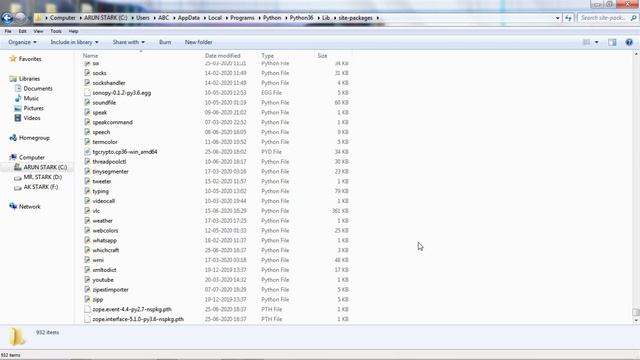Select file name zipextimporter
Viewport: 640px width, 360px height.
111,290
